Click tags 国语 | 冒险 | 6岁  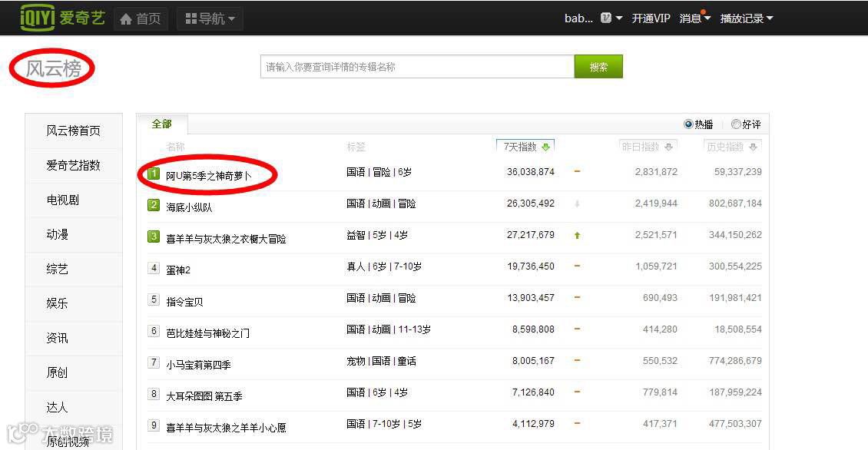pyautogui.click(x=379, y=172)
